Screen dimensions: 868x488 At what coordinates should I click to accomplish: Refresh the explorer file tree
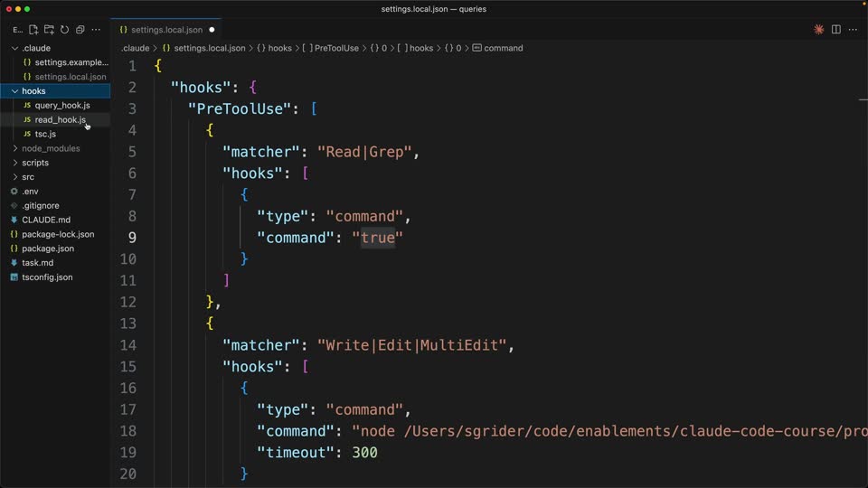point(64,29)
